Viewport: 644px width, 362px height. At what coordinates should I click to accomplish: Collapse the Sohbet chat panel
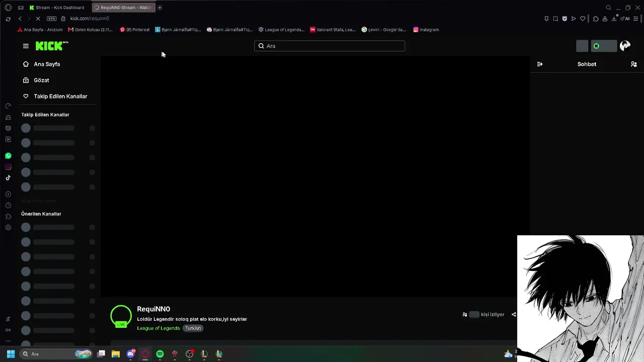(540, 64)
